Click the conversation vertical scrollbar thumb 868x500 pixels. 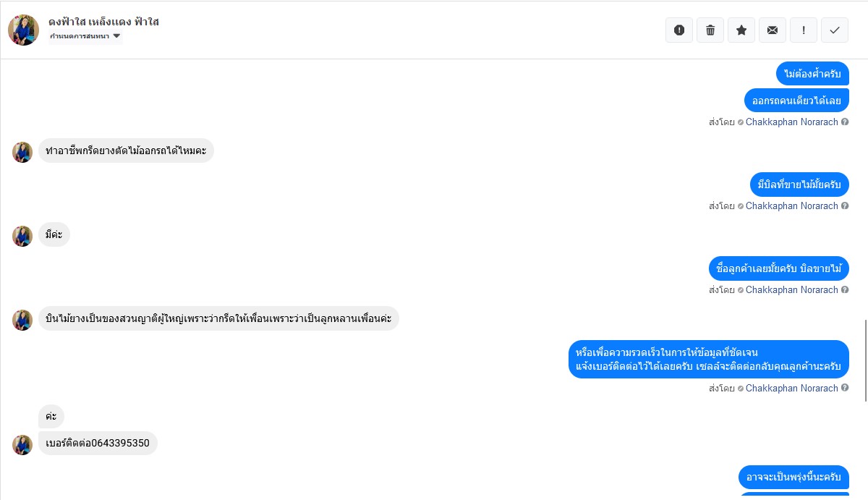(x=865, y=360)
